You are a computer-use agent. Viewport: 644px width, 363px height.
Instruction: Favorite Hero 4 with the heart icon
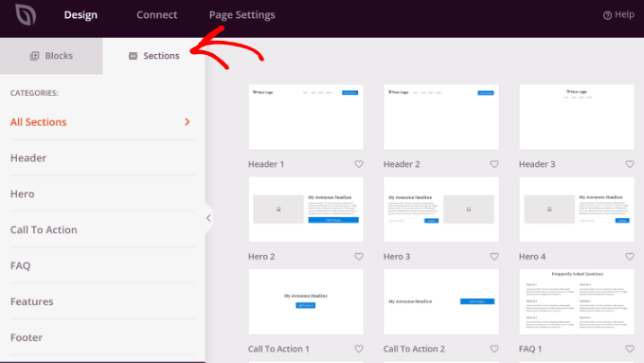pos(630,257)
